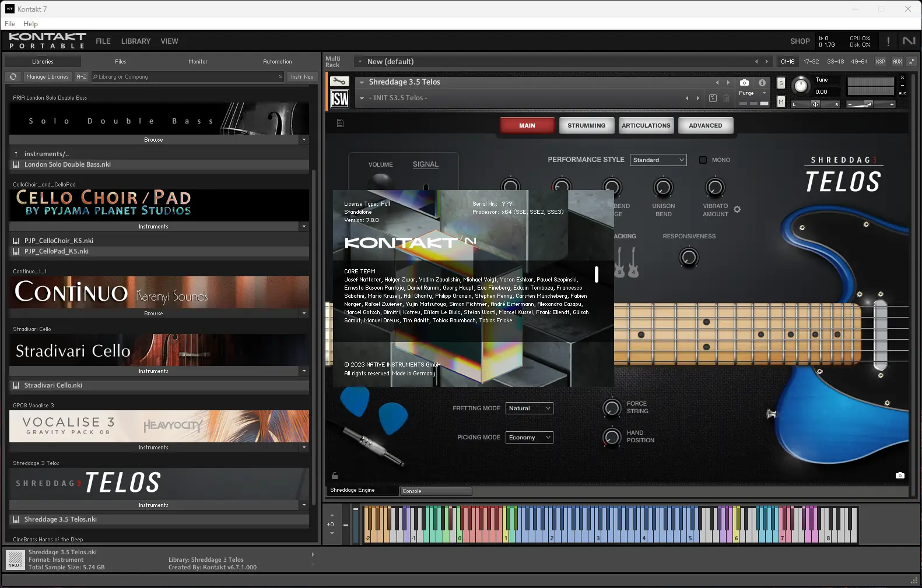Toggle the Instr Nav panel
This screenshot has height=588, width=922.
pyautogui.click(x=302, y=77)
